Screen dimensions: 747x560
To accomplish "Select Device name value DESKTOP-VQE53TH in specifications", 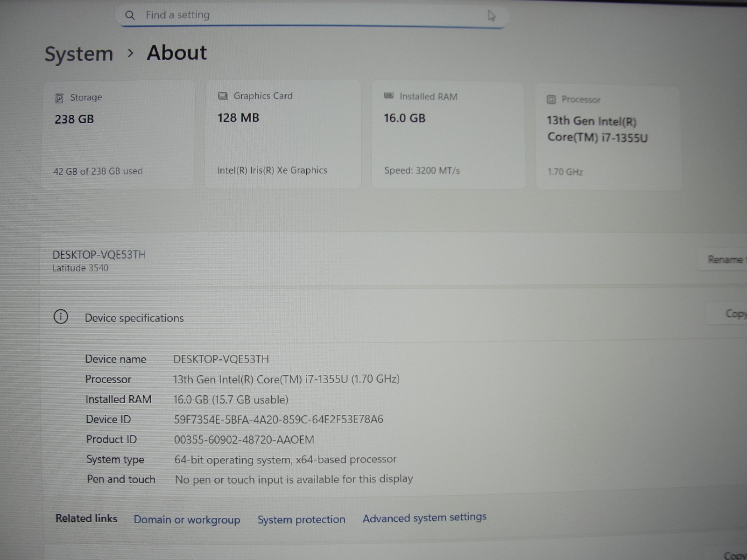I will point(221,359).
